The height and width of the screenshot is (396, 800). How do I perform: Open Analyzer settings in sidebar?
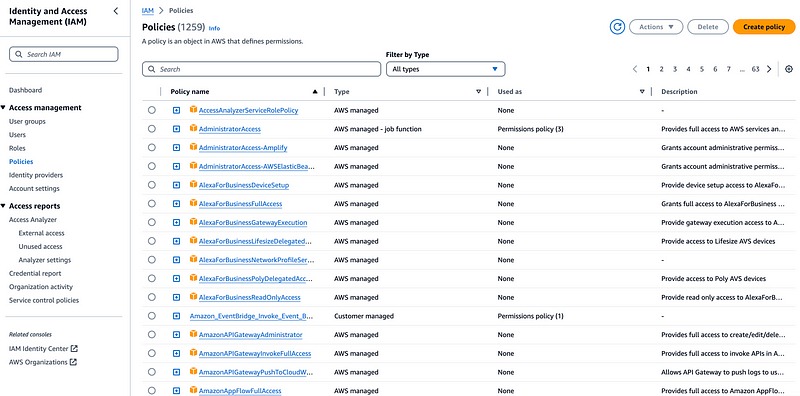point(44,260)
